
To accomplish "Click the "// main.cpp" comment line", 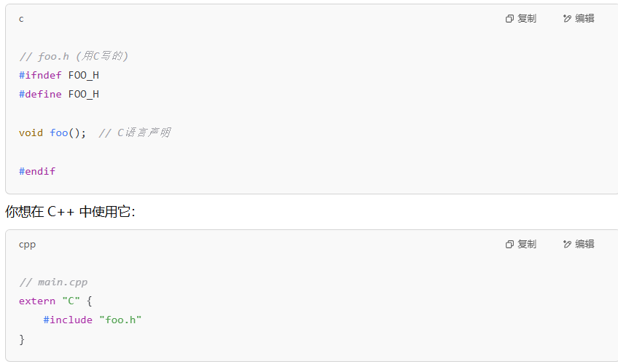I will tap(53, 282).
